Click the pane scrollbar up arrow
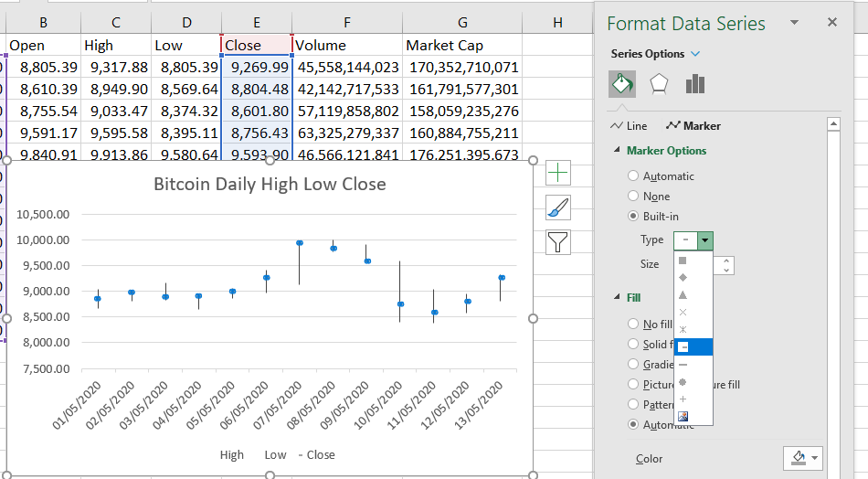The height and width of the screenshot is (479, 868). coord(833,124)
